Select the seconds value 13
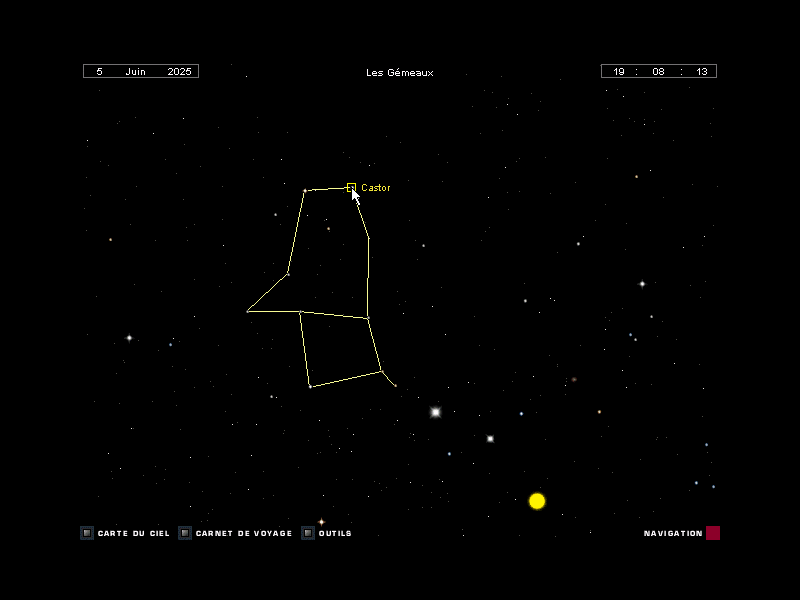 click(x=702, y=71)
